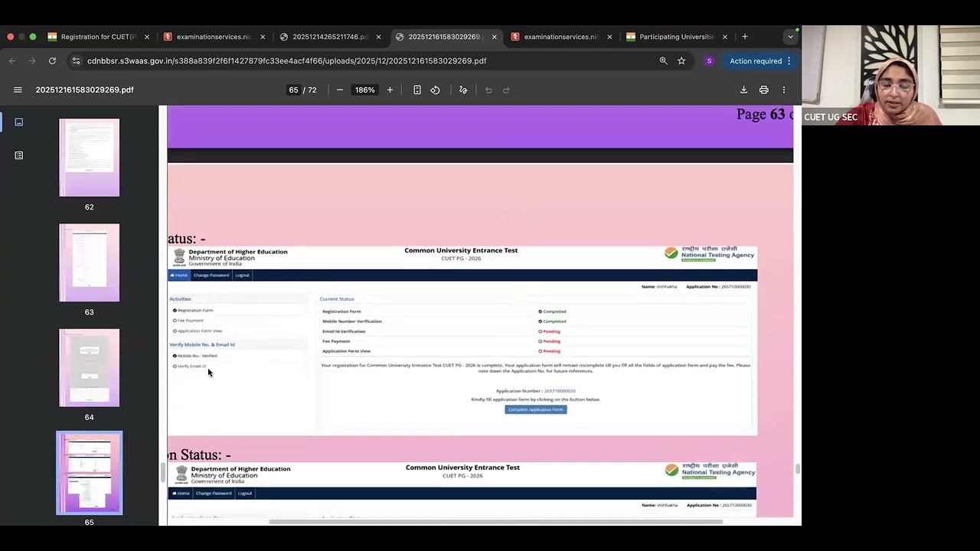
Task: Click the address bar URL
Action: point(286,60)
